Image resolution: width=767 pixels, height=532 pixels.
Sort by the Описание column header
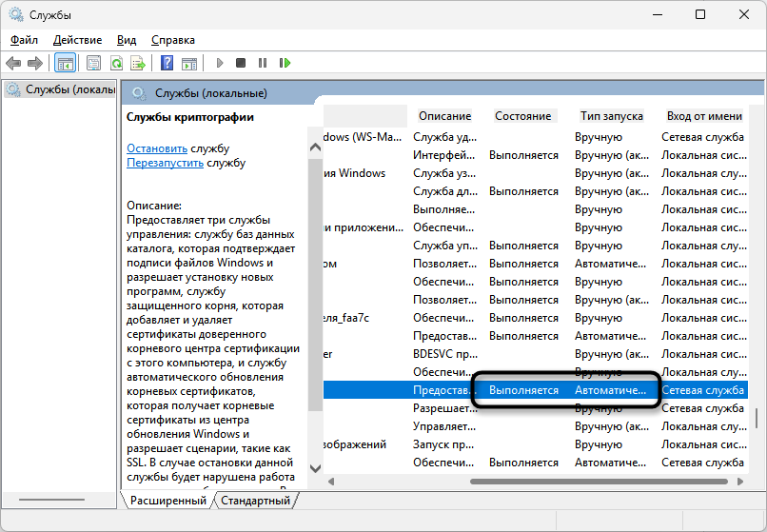click(444, 116)
